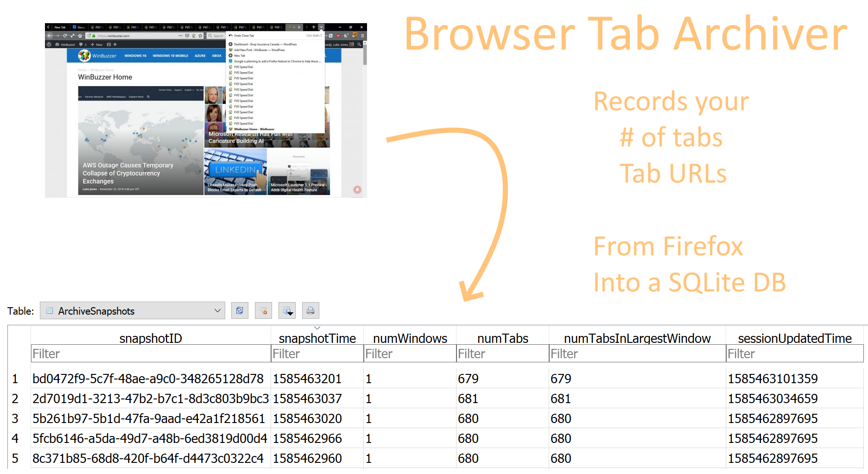
Task: Sort by the numTabs column header
Action: (503, 338)
